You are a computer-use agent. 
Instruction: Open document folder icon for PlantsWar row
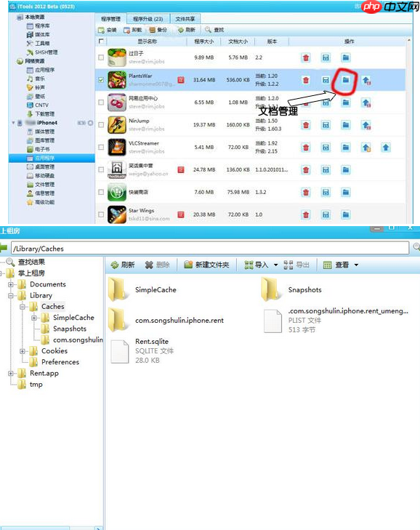click(345, 80)
